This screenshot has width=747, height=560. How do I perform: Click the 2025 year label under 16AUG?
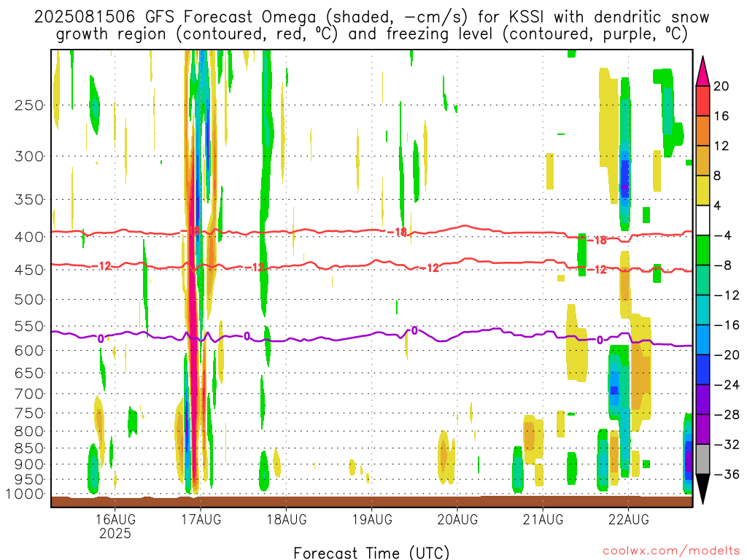click(115, 533)
